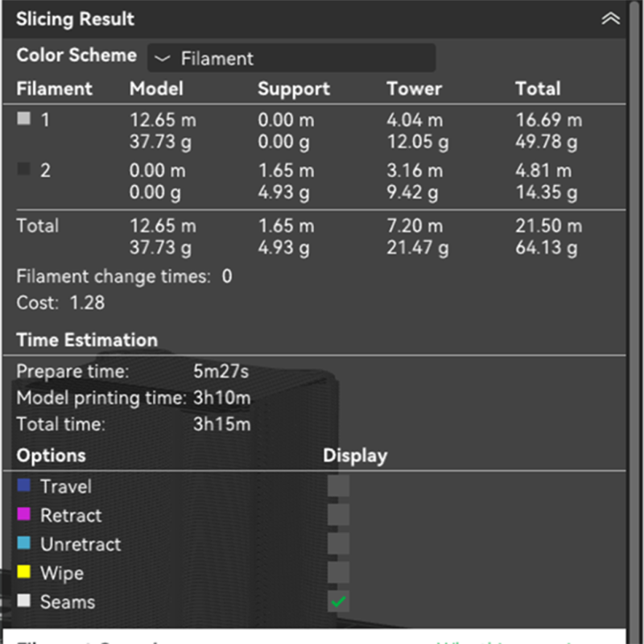The width and height of the screenshot is (644, 644).
Task: Click the yellow Wipe color icon
Action: (x=24, y=573)
